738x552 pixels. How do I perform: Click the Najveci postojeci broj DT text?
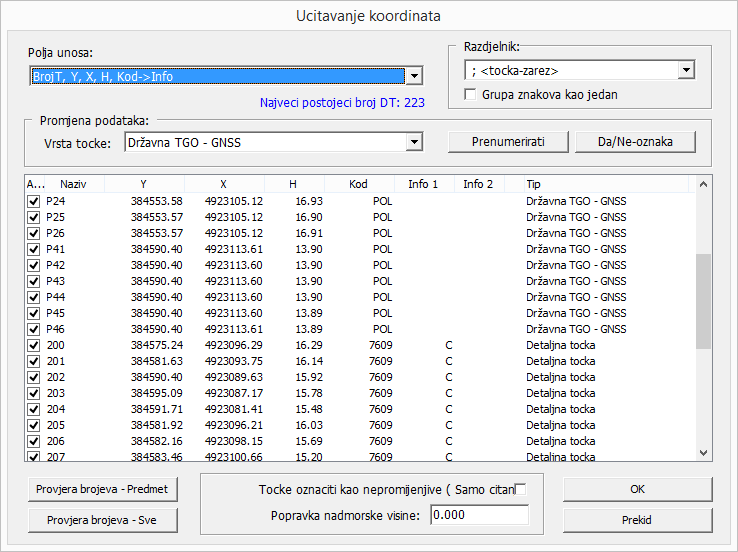(342, 103)
